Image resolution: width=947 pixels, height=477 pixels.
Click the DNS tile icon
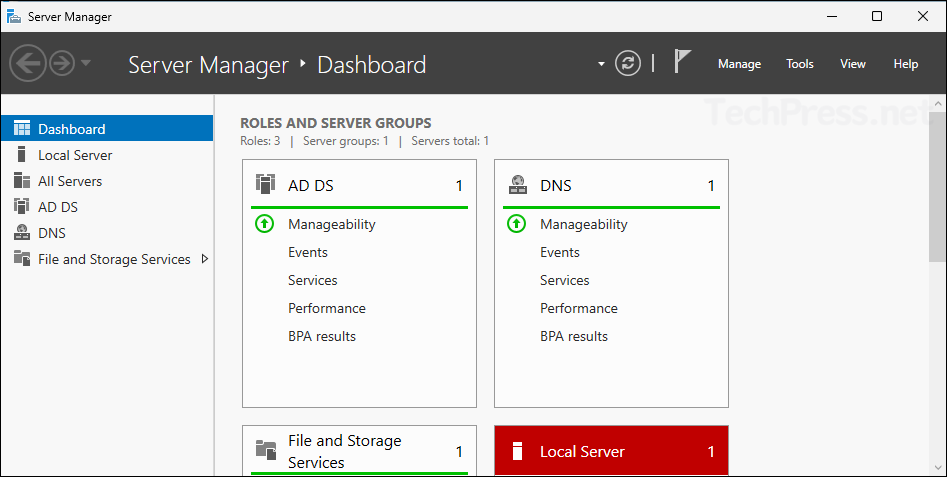pos(518,184)
